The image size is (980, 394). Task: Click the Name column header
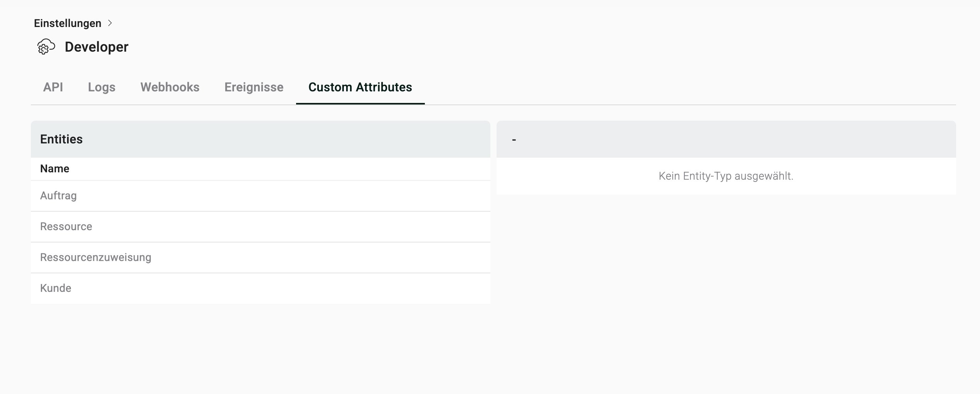(x=55, y=169)
